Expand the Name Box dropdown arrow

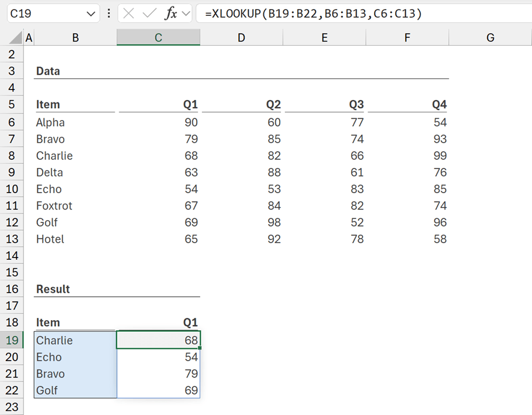click(91, 13)
